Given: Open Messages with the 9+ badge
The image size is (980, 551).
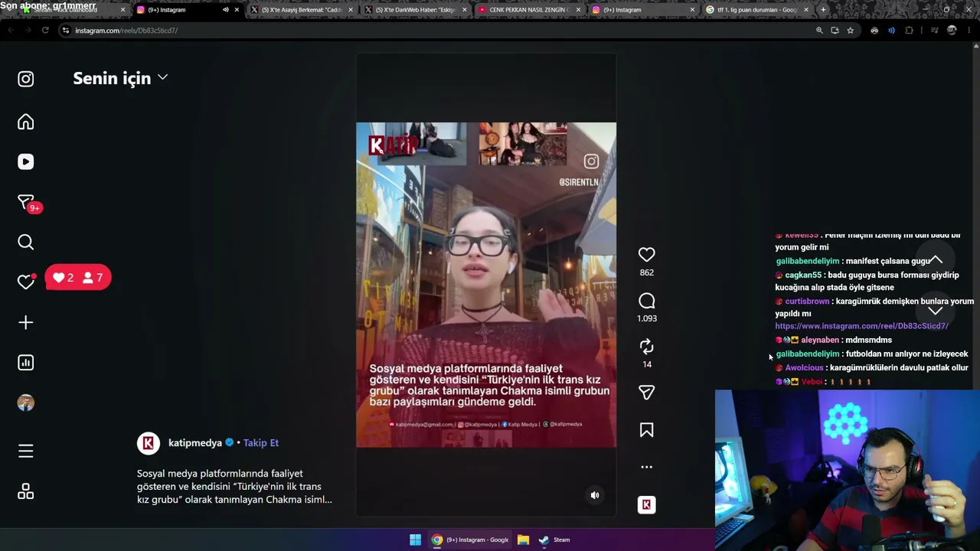Looking at the screenshot, I should [26, 203].
